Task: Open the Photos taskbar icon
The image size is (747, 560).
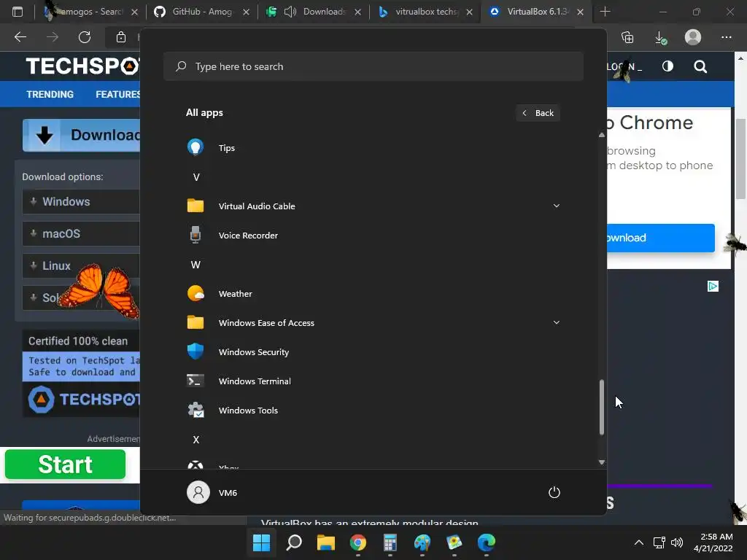Action: point(454,542)
